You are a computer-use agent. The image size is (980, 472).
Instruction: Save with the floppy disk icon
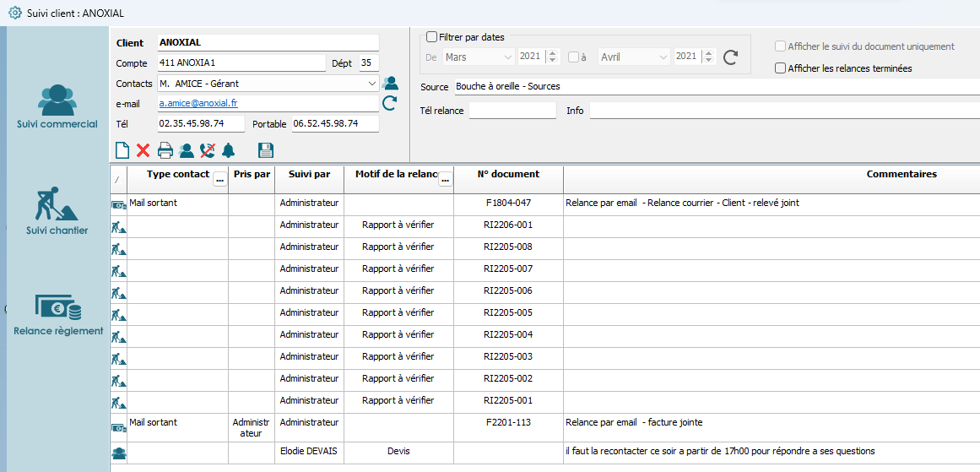(265, 151)
